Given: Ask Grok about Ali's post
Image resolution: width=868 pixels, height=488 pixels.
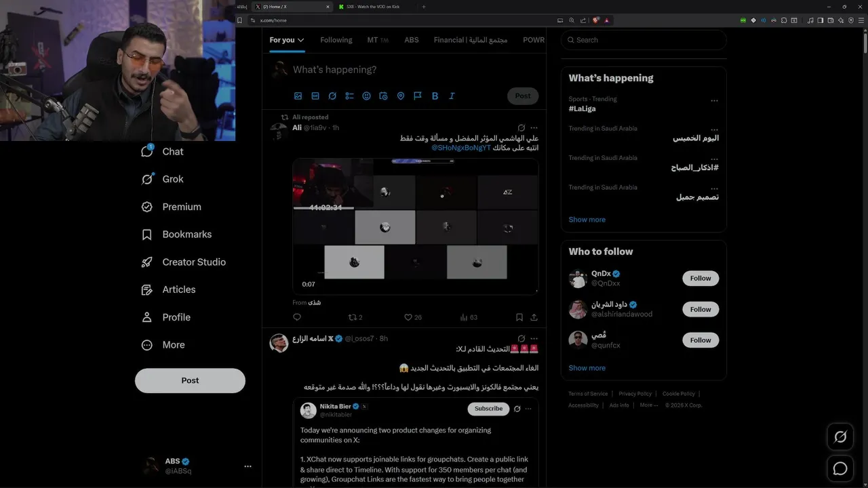Looking at the screenshot, I should (521, 127).
